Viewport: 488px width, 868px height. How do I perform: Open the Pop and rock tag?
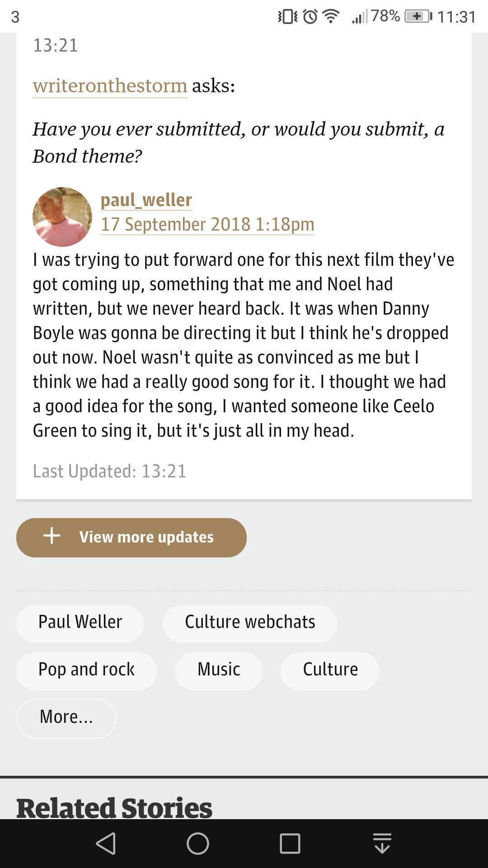click(86, 670)
